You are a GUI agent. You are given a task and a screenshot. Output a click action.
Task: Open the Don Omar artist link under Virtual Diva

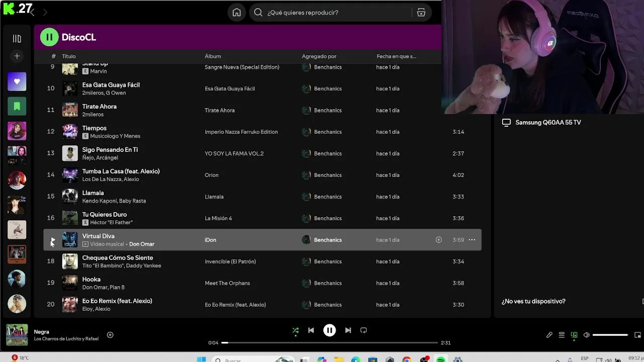click(x=142, y=244)
